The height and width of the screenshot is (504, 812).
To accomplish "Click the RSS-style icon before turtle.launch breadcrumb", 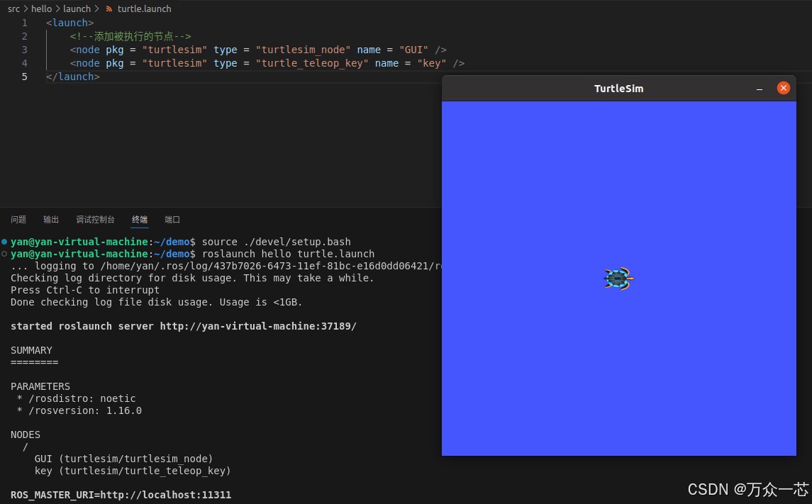I will [x=109, y=9].
